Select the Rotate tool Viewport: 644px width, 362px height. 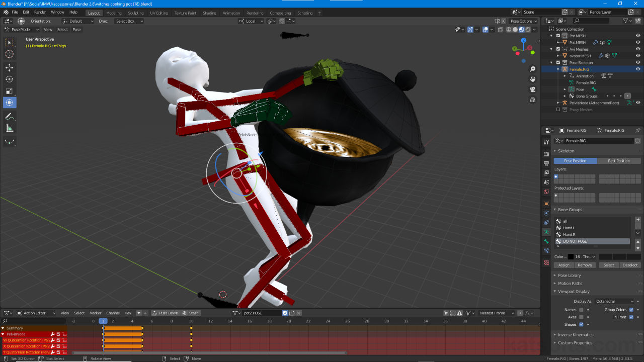pyautogui.click(x=10, y=79)
